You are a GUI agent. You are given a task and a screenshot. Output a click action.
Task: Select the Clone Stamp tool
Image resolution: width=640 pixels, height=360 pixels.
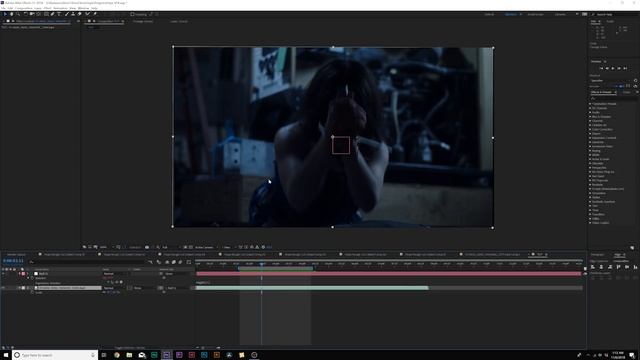(73, 14)
